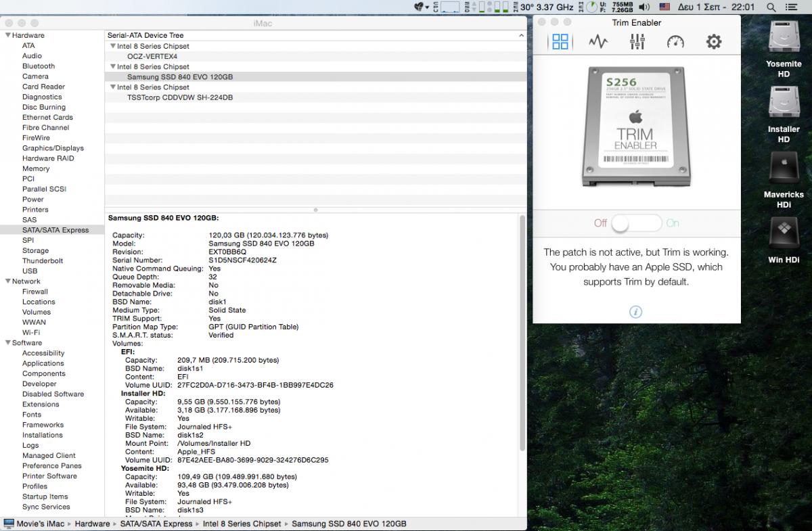
Task: Click Movie's iMac in the path bar
Action: (35, 524)
